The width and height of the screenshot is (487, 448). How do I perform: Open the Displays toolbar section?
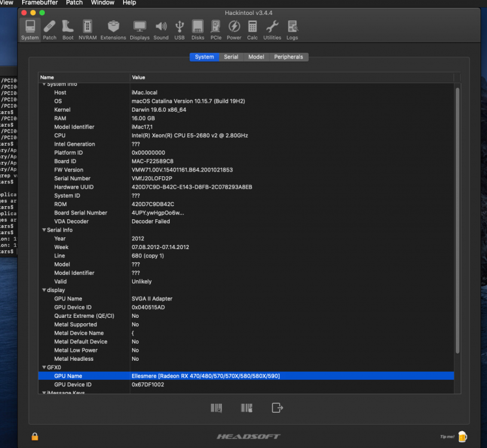click(x=139, y=30)
